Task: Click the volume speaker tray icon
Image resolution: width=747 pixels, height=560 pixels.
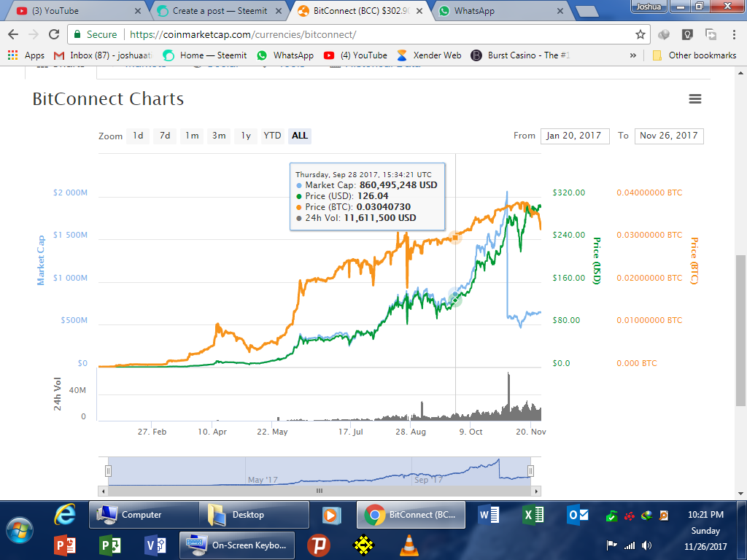Action: pyautogui.click(x=646, y=545)
